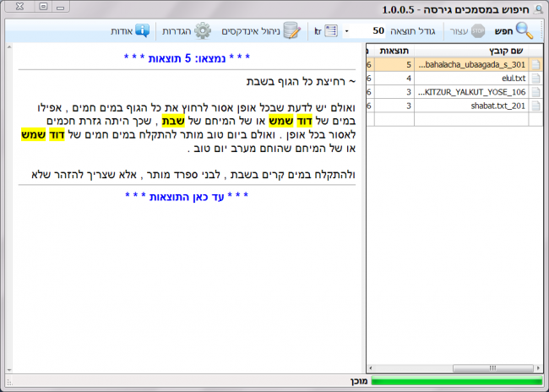Viewport: 549px width, 392px height.
Task: Select the shabat.txt_201 file row
Action: coord(454,106)
